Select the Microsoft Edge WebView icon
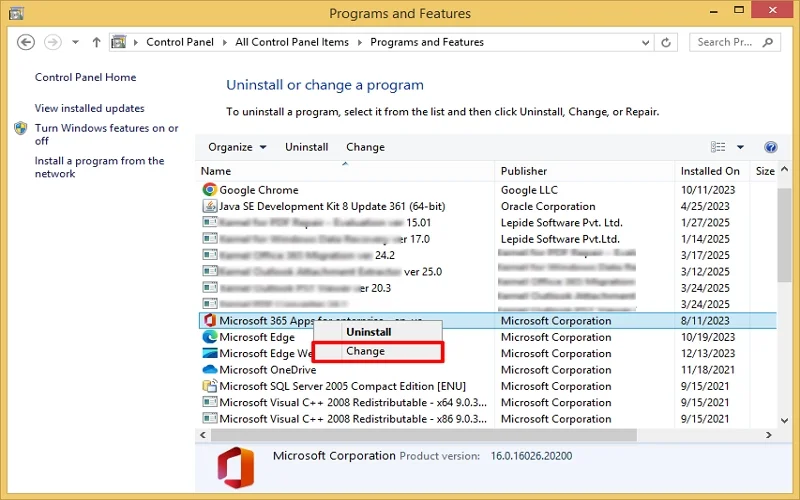This screenshot has width=800, height=500. coord(209,353)
